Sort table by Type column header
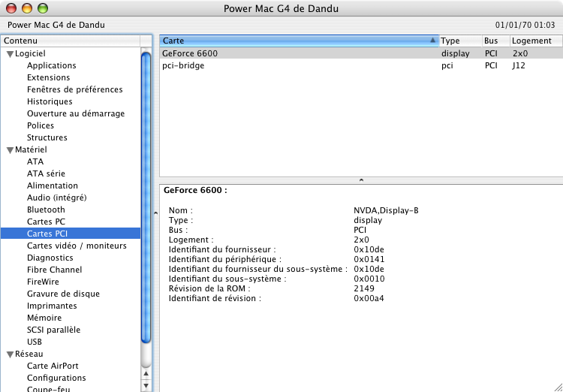 (x=459, y=41)
